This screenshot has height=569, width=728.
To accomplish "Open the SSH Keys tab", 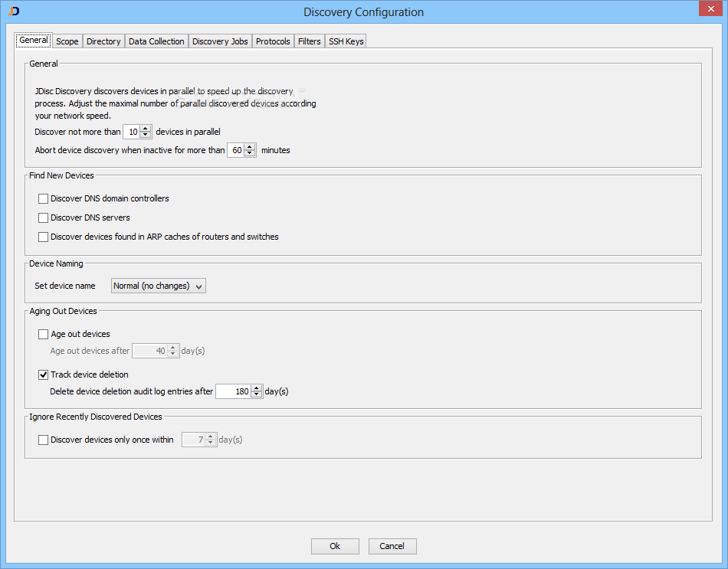I will [346, 41].
